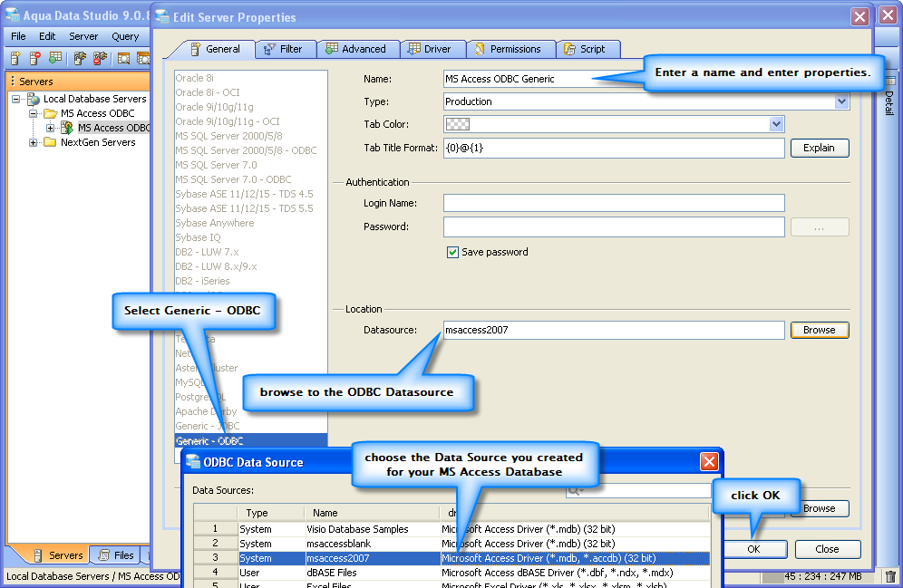This screenshot has width=903, height=588.
Task: Click the ODBC Data Source title icon
Action: 193,461
